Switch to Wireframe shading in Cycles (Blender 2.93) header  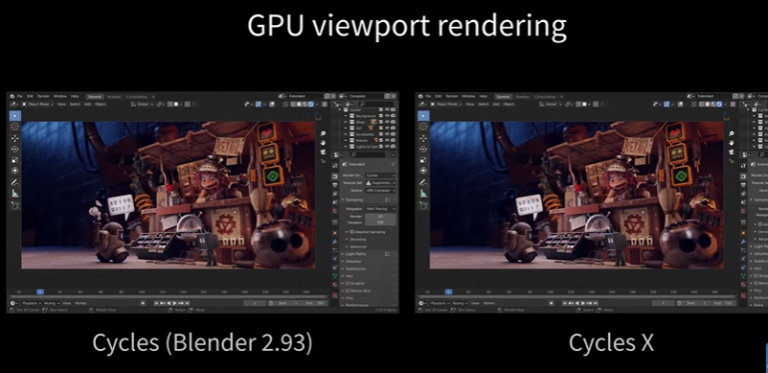(293, 104)
